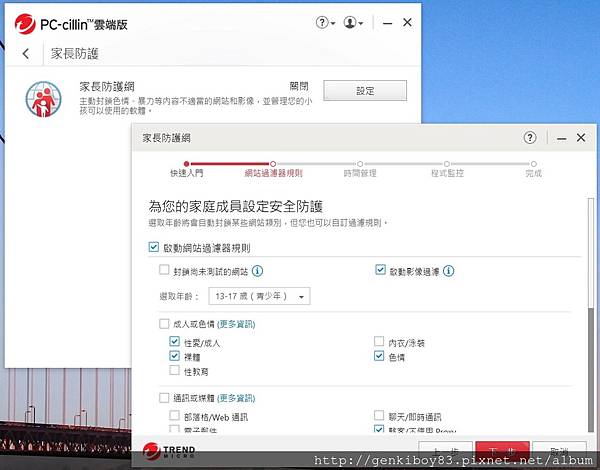Click the Trend Micro logo in dialog footer

[169, 451]
